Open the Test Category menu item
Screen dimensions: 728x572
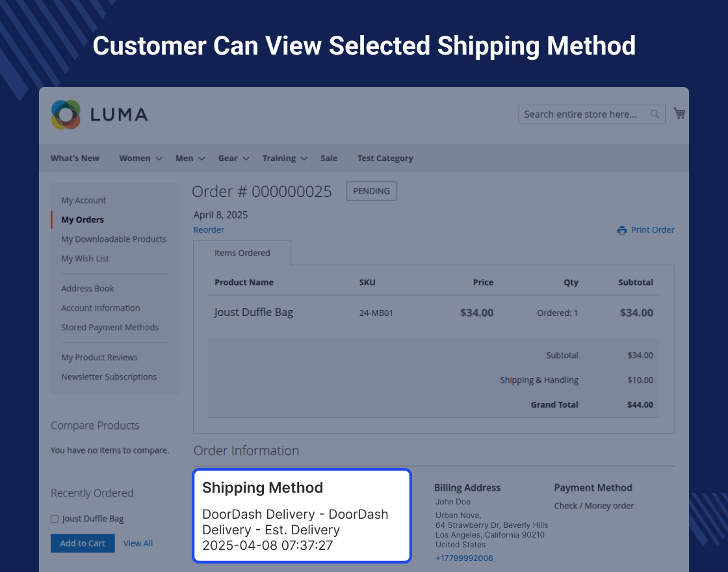click(385, 159)
